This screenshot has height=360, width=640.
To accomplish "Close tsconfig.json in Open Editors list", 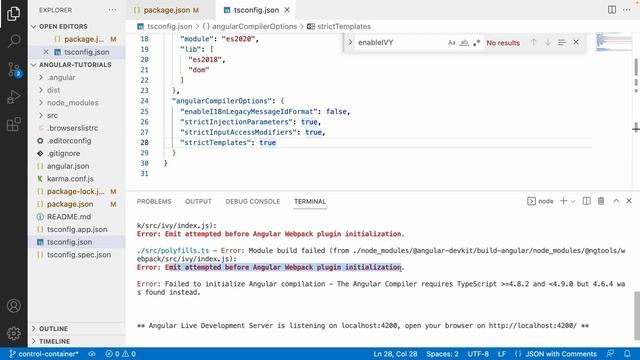I will (46, 52).
